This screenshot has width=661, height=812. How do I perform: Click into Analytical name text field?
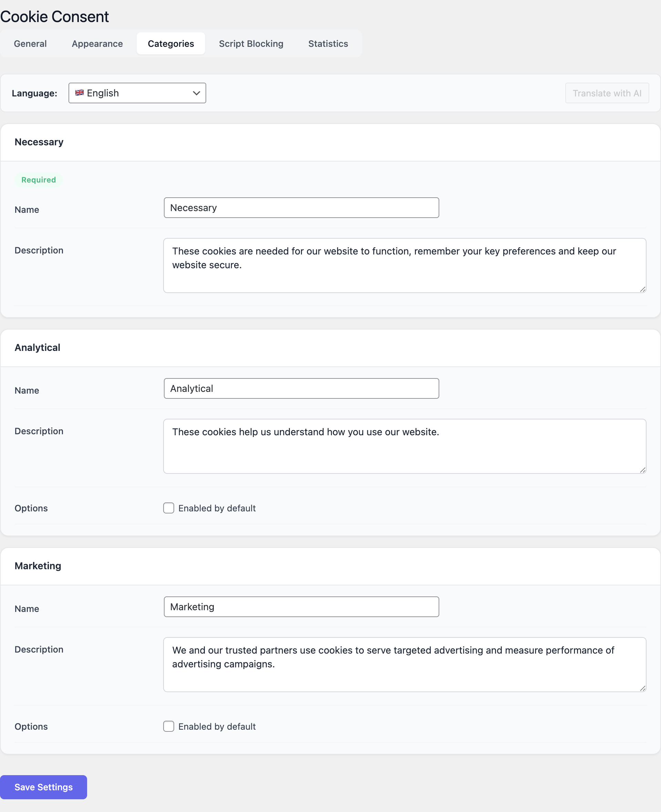coord(301,388)
